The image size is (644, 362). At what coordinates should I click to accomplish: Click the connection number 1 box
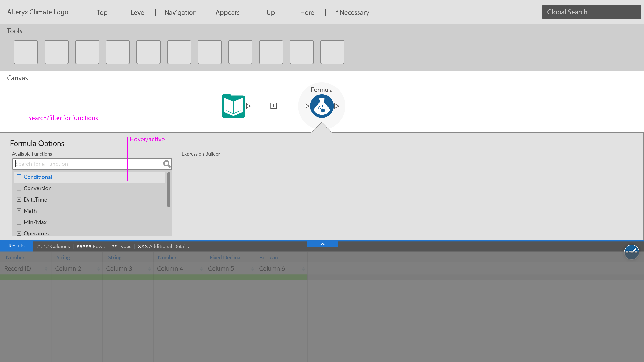[x=273, y=106]
